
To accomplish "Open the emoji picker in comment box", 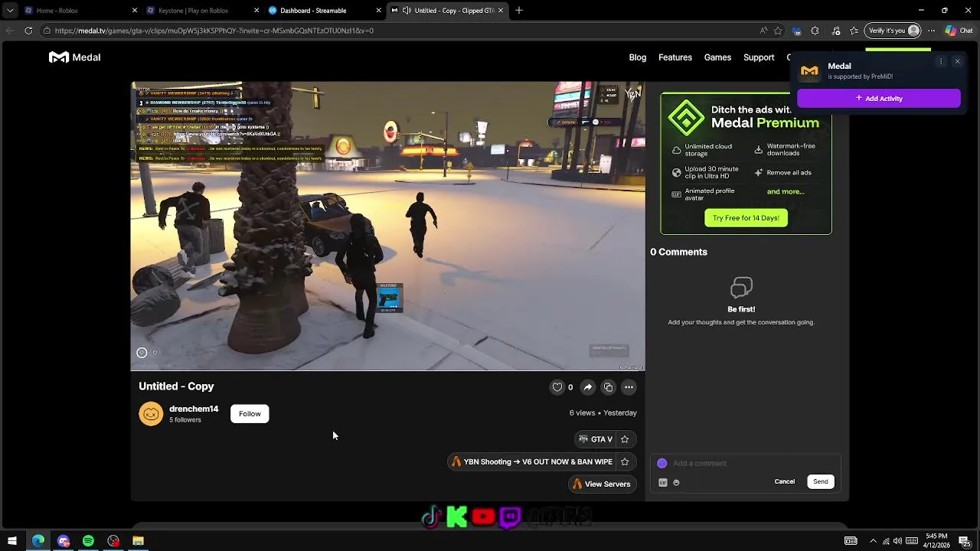I will point(676,483).
